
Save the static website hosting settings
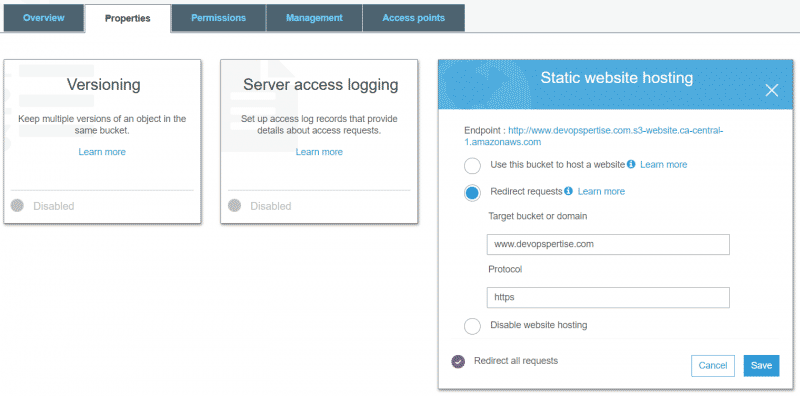click(x=761, y=365)
